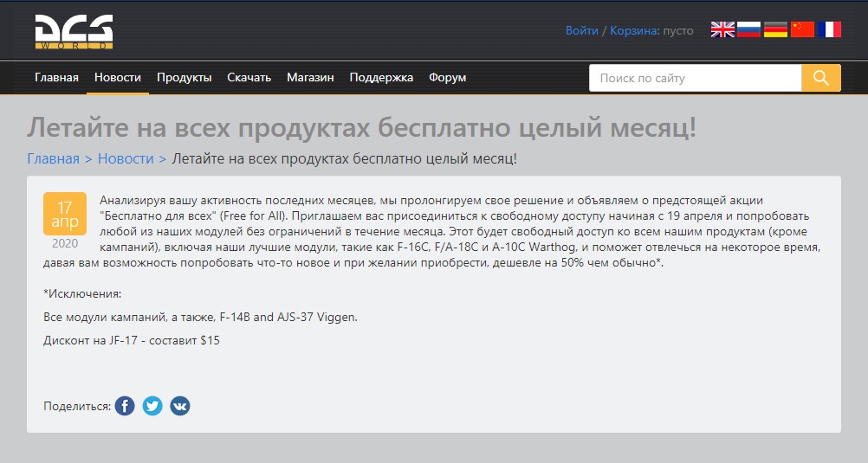Viewport: 868px width, 463px height.
Task: Click the text "*Исключения:"
Action: coord(82,293)
